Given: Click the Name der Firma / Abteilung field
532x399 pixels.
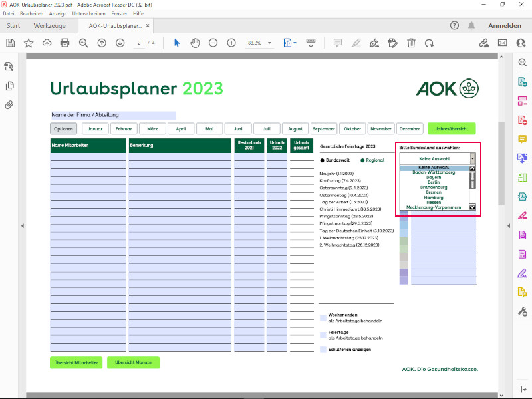Looking at the screenshot, I should point(113,115).
